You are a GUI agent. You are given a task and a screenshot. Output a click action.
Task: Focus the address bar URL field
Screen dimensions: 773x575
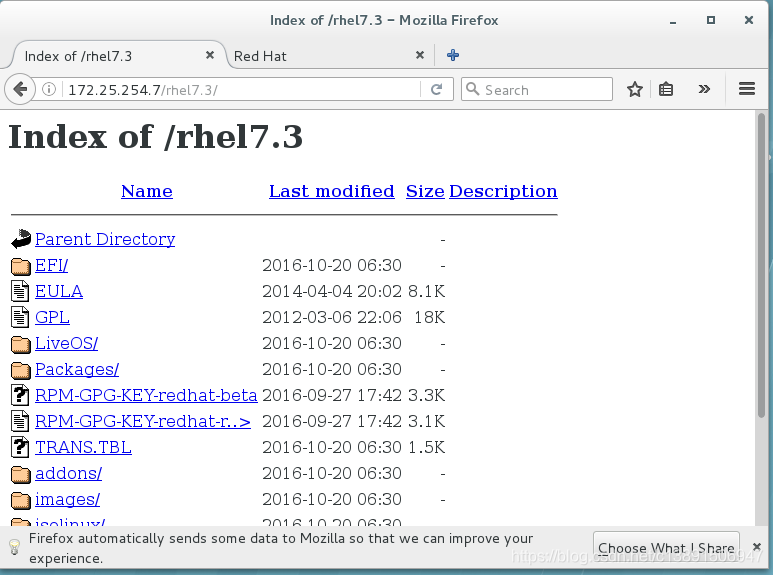[243, 90]
